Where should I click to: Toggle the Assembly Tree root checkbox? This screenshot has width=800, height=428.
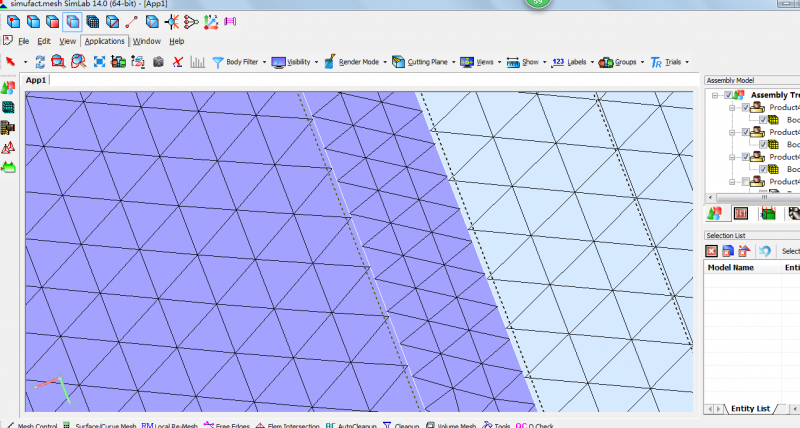[728, 96]
